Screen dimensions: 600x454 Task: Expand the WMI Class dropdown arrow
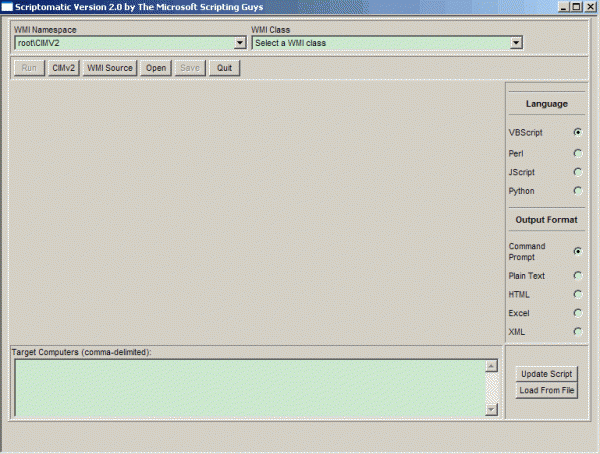tap(516, 43)
